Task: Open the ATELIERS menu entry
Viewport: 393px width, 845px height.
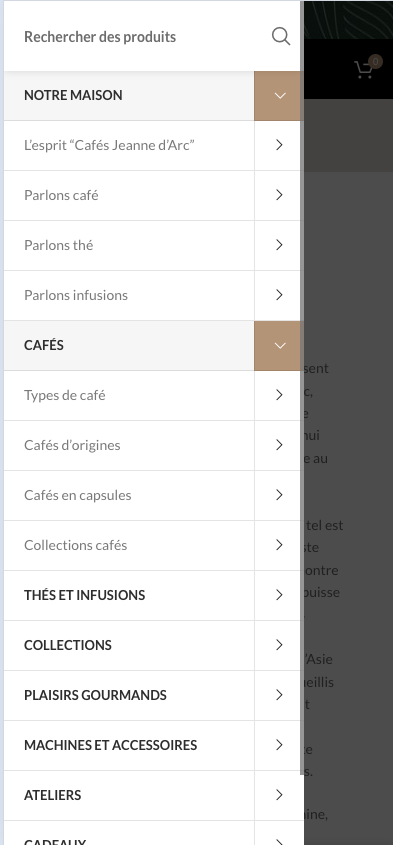Action: [53, 795]
